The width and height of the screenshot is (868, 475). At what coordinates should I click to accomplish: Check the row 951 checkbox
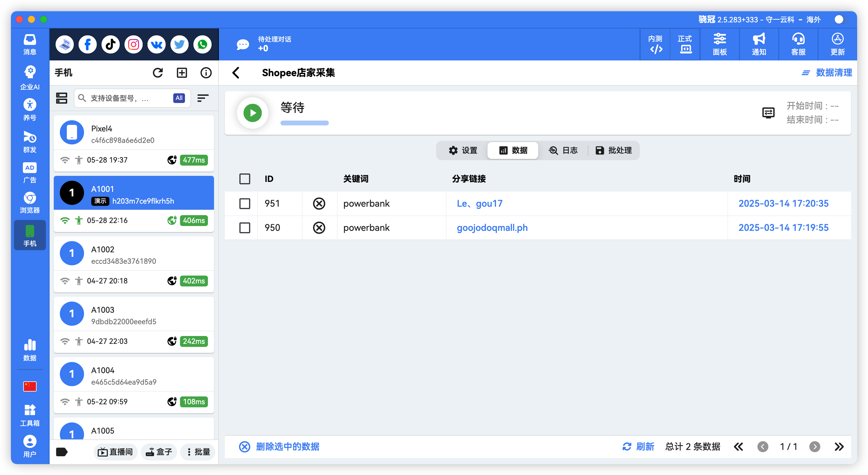pos(245,203)
